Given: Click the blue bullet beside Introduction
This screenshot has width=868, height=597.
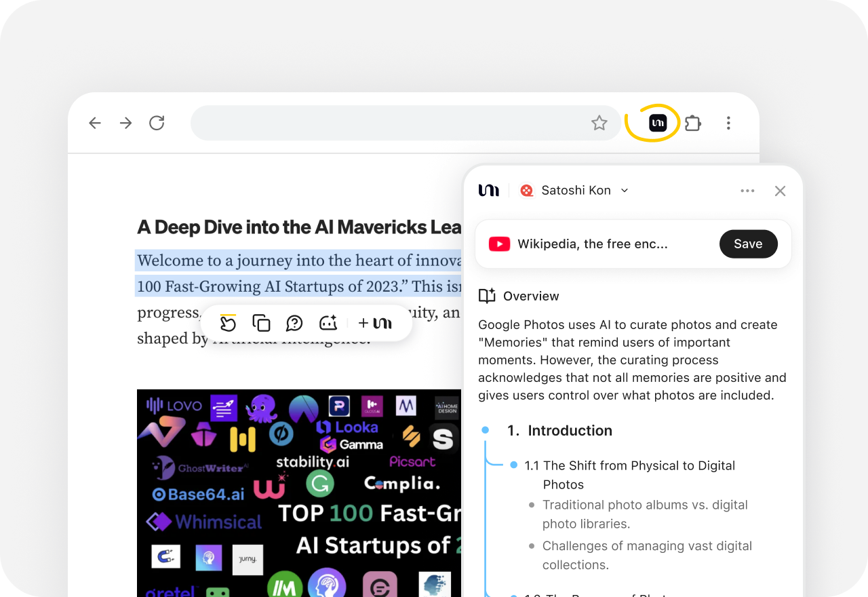Looking at the screenshot, I should [485, 430].
